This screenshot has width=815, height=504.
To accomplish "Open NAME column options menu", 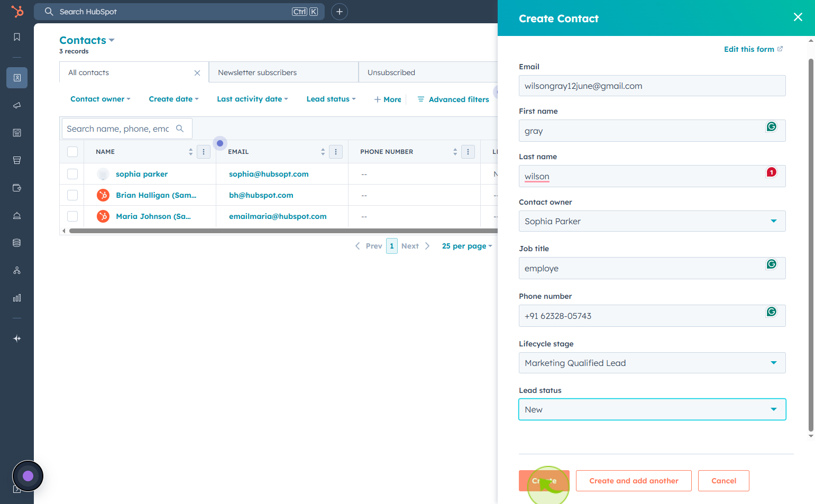I will click(204, 152).
